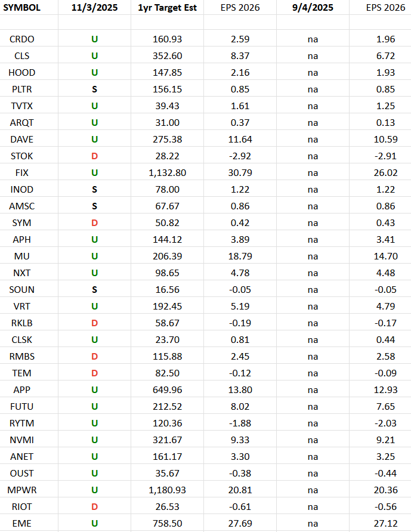Screen dimensions: 411x532
Task: Click the EME symbol cell
Action: click(23, 524)
